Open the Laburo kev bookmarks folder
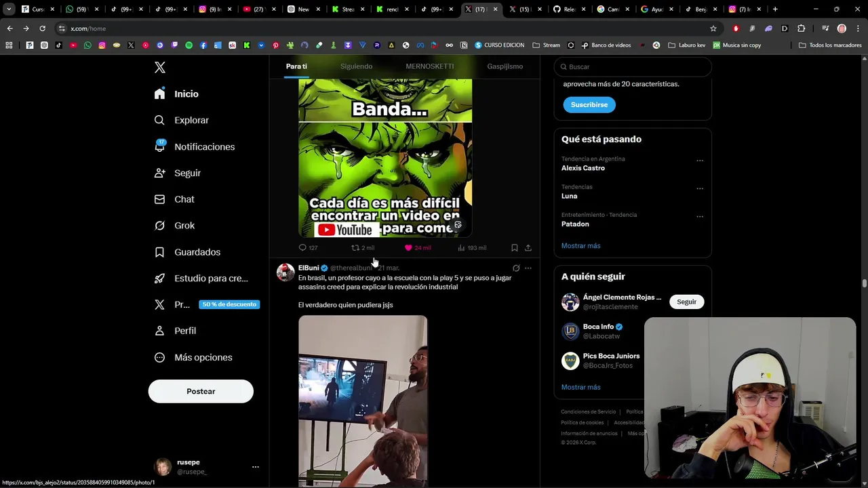 687,45
